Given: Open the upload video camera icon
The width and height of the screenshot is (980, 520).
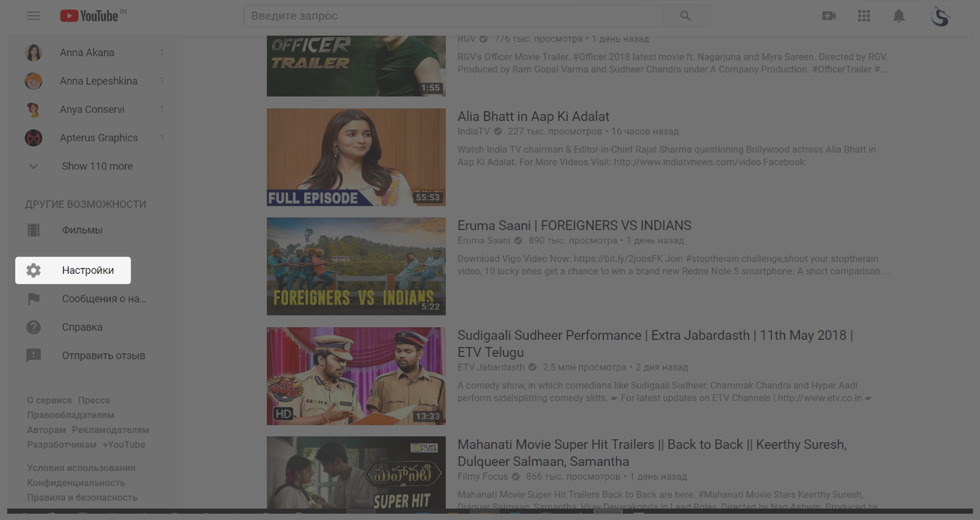Looking at the screenshot, I should [x=829, y=16].
